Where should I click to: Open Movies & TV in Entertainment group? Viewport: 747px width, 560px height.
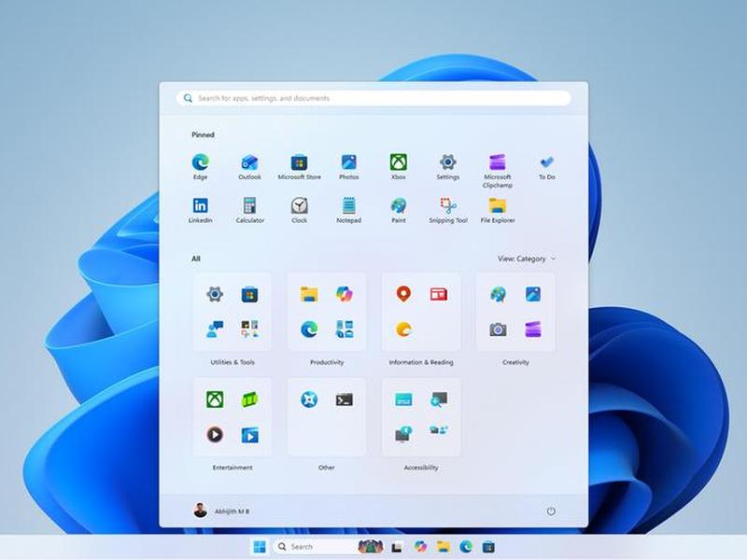pyautogui.click(x=249, y=435)
